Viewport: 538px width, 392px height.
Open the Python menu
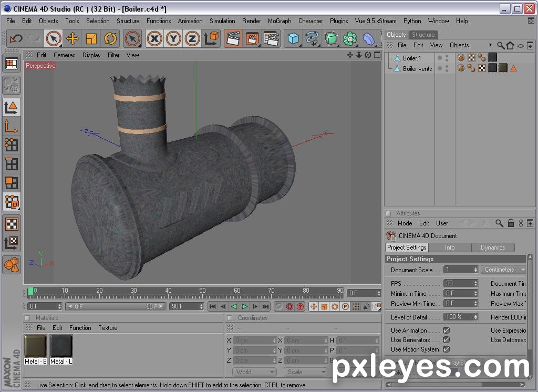(412, 21)
